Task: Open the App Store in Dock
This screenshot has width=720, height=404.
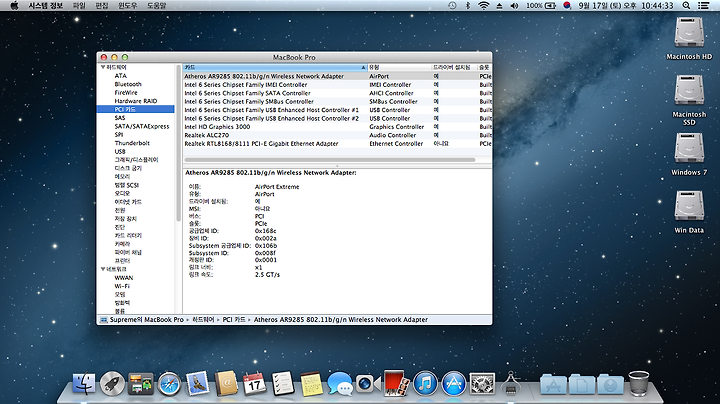Action: (454, 384)
